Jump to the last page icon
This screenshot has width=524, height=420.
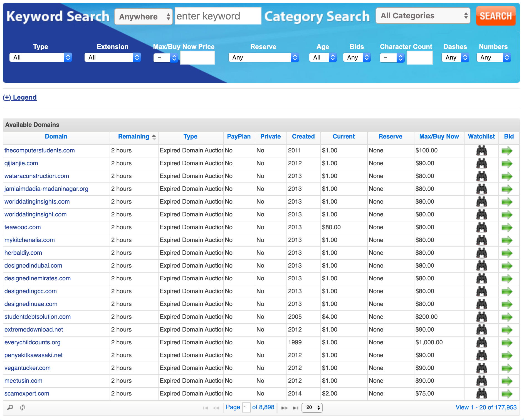[295, 407]
